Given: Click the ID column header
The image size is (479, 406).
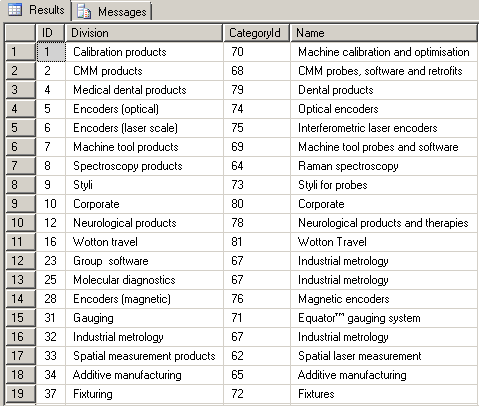Looking at the screenshot, I should tap(50, 33).
